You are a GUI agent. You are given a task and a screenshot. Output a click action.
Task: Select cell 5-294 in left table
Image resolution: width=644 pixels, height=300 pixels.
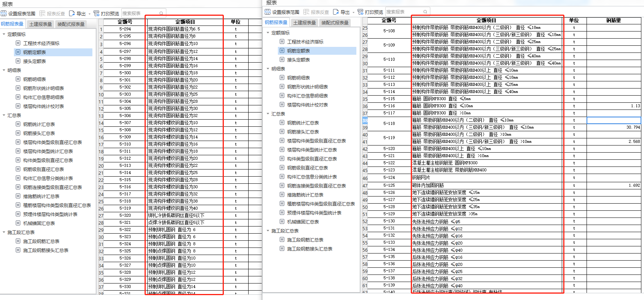125,29
